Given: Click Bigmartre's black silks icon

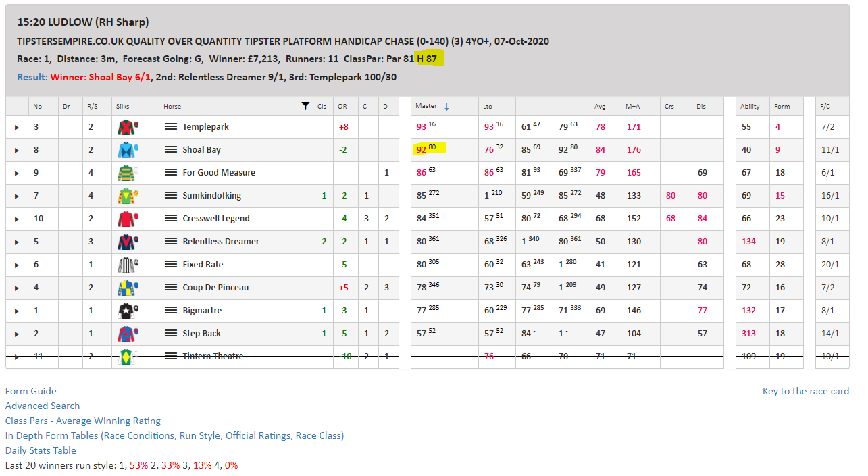Looking at the screenshot, I should (127, 311).
